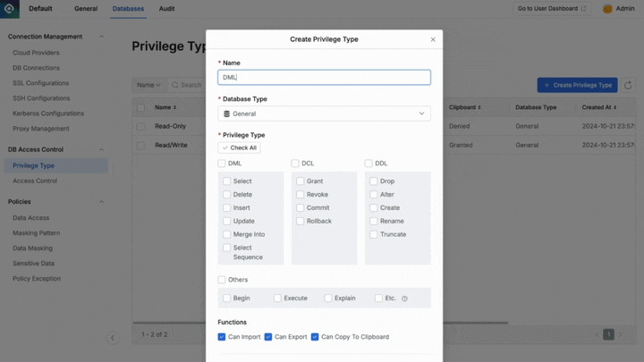Check the Insert privilege checkbox
The width and height of the screenshot is (644, 362).
(226, 207)
